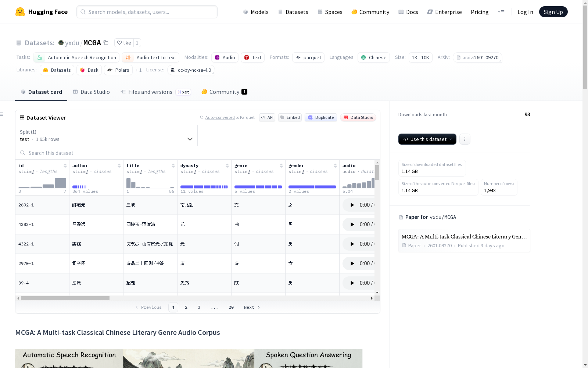Open the arxiv:2601.09270 tag
This screenshot has height=368, width=588.
pyautogui.click(x=477, y=57)
